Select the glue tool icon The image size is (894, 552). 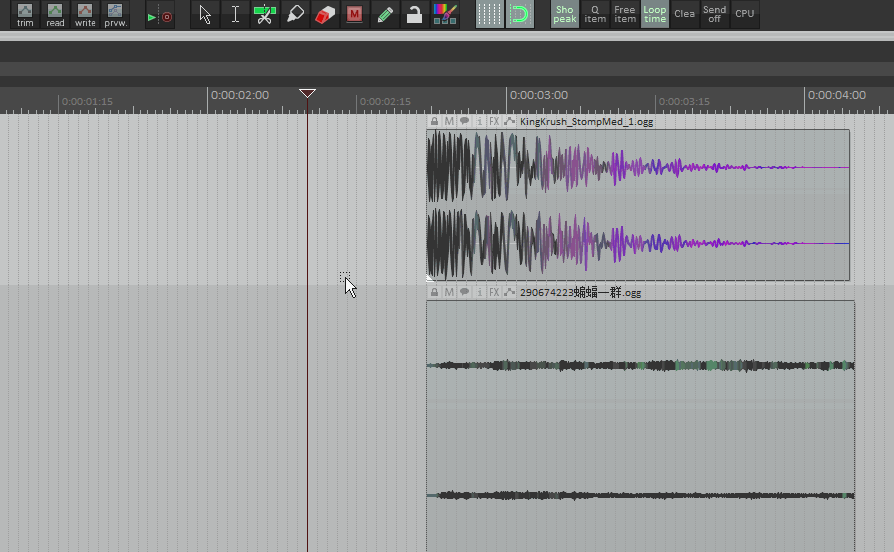pyautogui.click(x=295, y=14)
